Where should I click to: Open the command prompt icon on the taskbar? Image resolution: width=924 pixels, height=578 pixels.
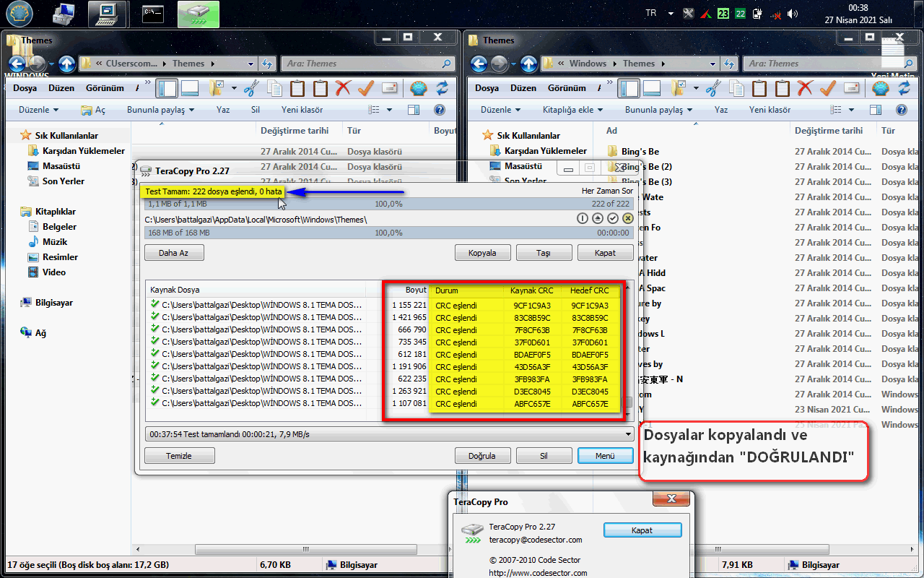point(153,14)
